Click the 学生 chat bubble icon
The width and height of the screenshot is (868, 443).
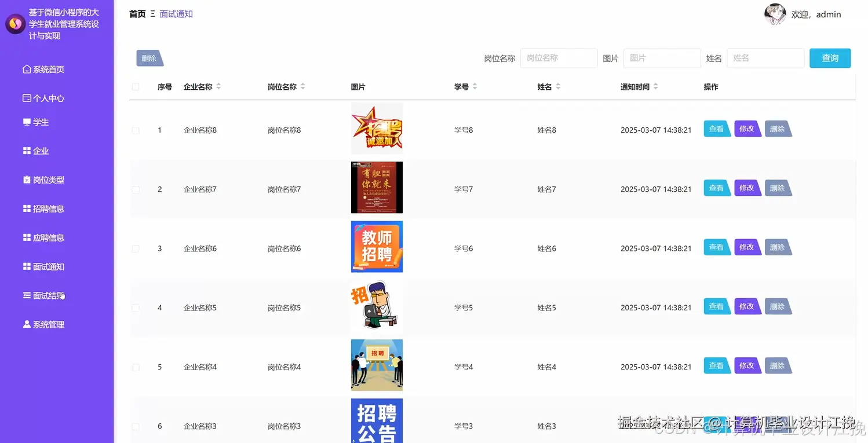coord(25,122)
